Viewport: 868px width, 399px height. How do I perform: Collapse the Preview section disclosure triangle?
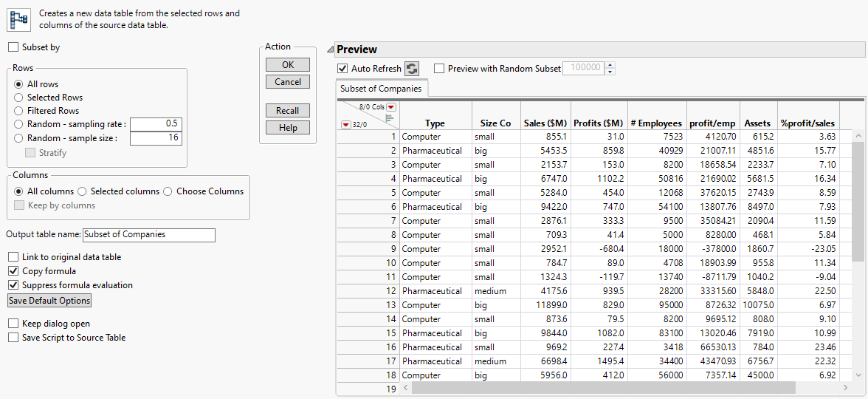(x=330, y=50)
